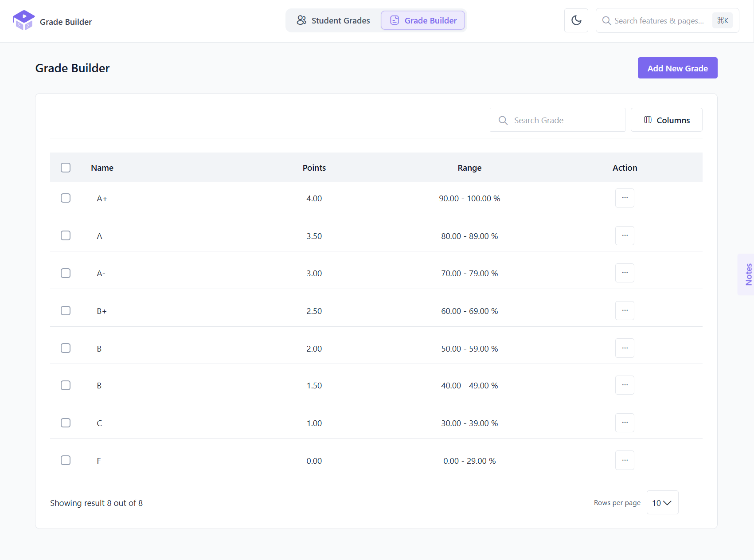Image resolution: width=754 pixels, height=560 pixels.
Task: Open the Columns visibility dropdown
Action: (x=666, y=120)
